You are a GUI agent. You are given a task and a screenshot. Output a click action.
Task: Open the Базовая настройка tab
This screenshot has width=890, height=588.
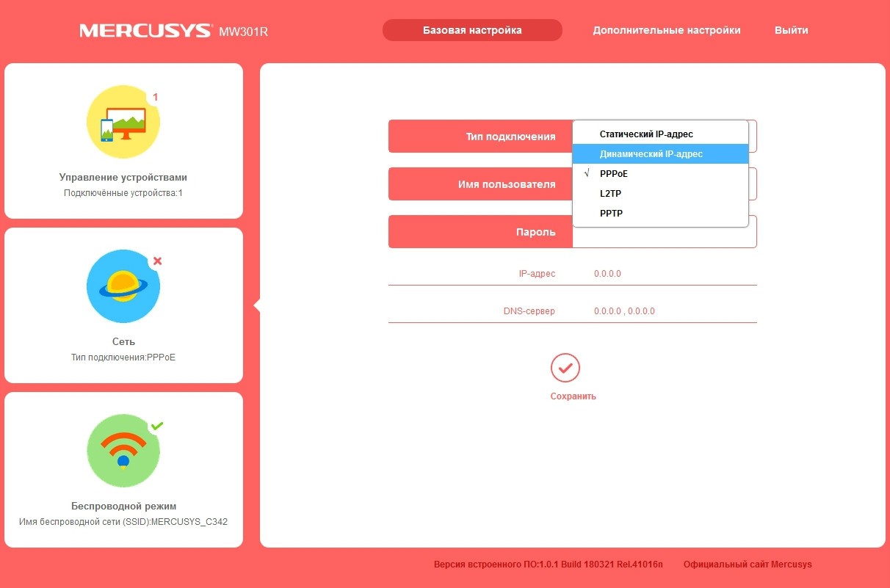click(472, 30)
